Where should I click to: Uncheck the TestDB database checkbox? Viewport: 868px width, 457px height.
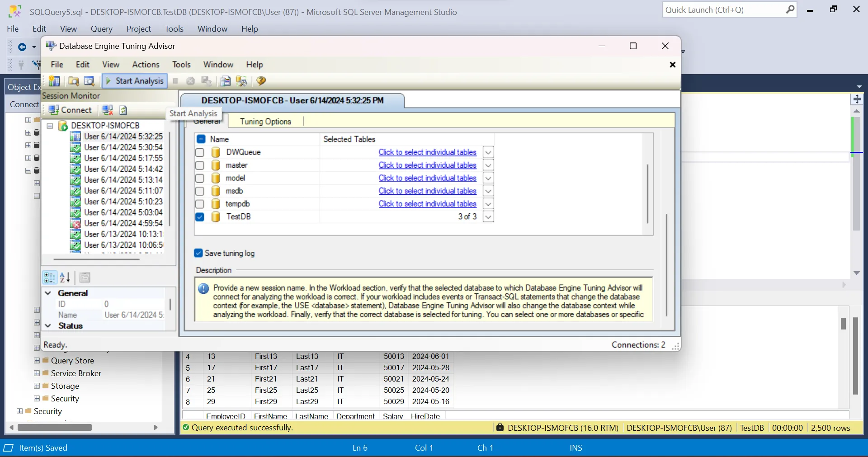click(x=200, y=217)
